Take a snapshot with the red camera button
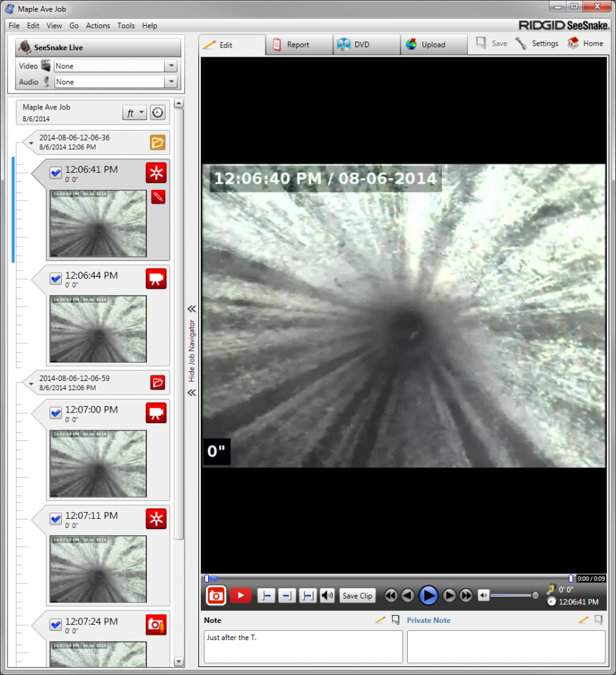The width and height of the screenshot is (616, 675). (216, 596)
